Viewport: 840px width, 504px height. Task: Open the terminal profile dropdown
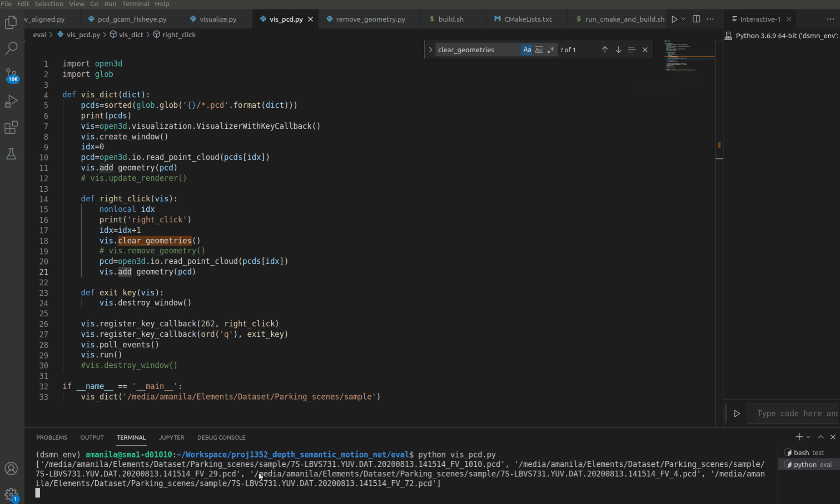[x=807, y=437]
